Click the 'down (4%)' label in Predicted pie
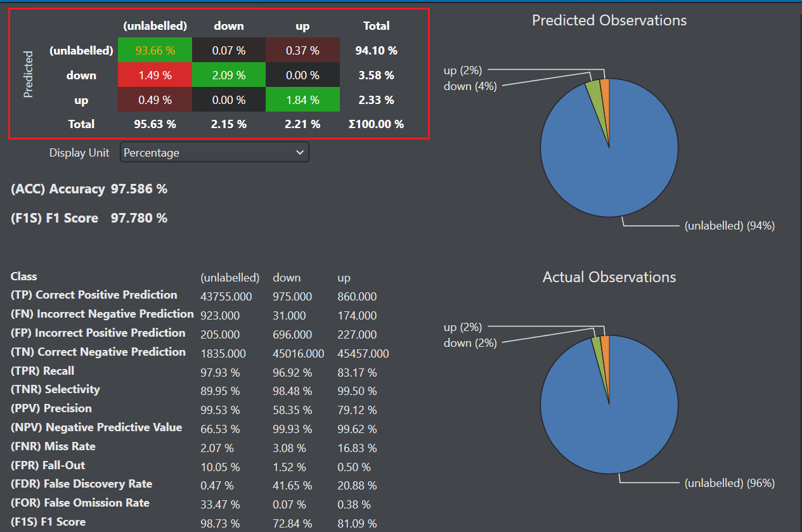The width and height of the screenshot is (802, 532). point(470,86)
